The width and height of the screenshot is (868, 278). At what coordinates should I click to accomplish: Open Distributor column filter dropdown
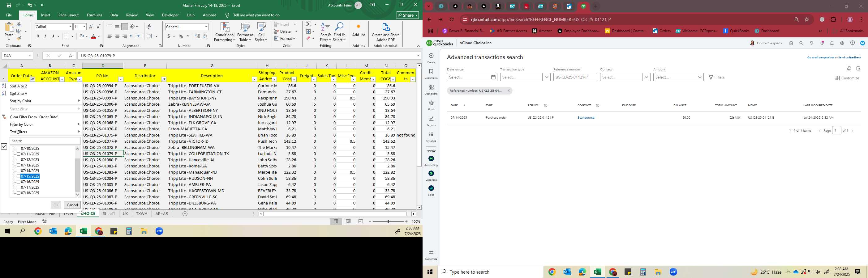click(x=163, y=79)
